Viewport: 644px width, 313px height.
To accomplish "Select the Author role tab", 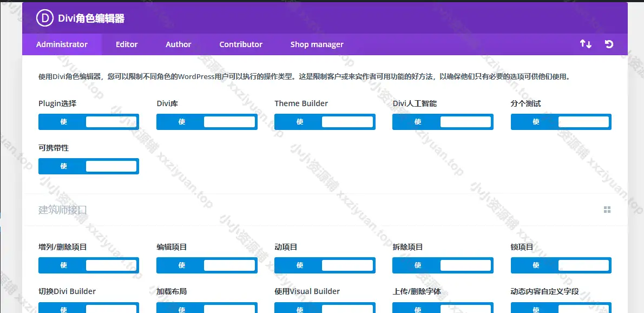I will click(179, 44).
